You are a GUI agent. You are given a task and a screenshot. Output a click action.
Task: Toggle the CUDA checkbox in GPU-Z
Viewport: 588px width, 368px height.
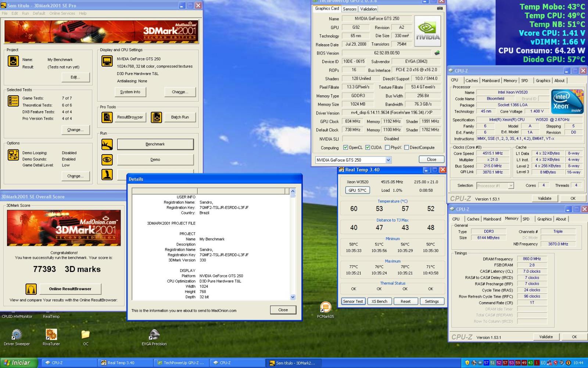(367, 148)
